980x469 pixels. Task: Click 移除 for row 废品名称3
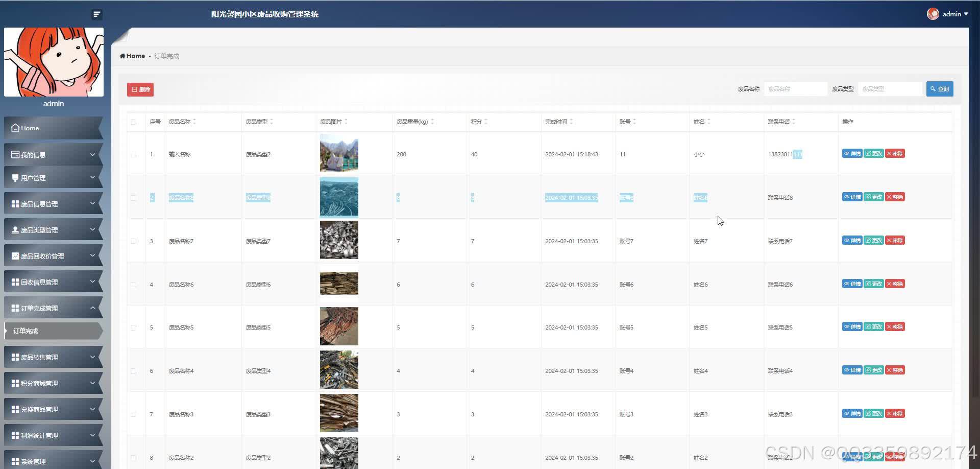tap(895, 414)
